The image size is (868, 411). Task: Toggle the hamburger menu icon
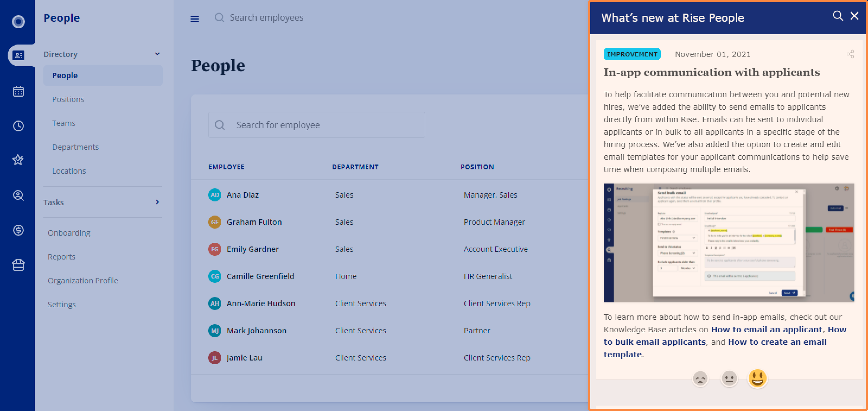click(x=195, y=19)
